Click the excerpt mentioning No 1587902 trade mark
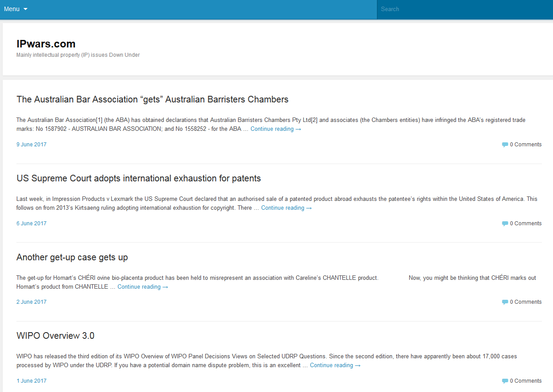Screen dimensions: 553x392 click(x=271, y=125)
